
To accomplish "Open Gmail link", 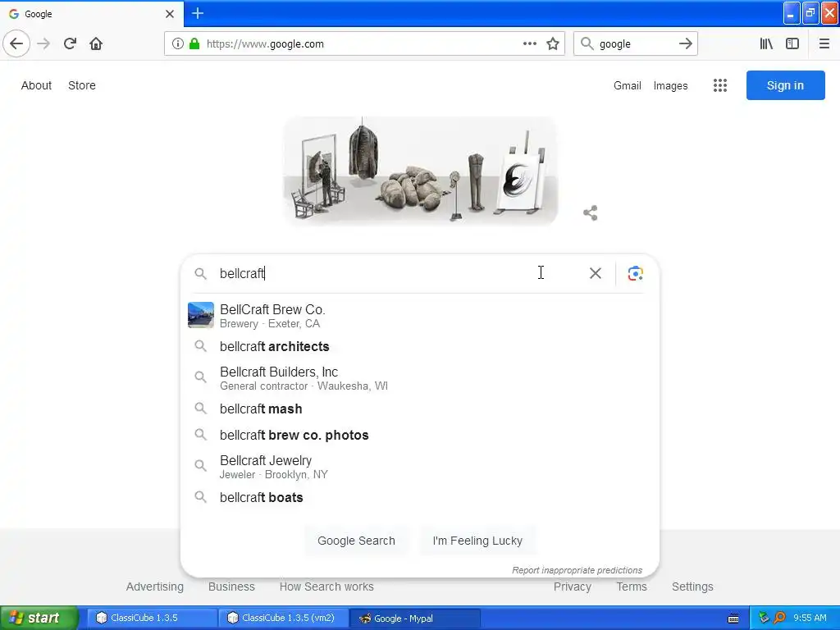I will coord(628,85).
